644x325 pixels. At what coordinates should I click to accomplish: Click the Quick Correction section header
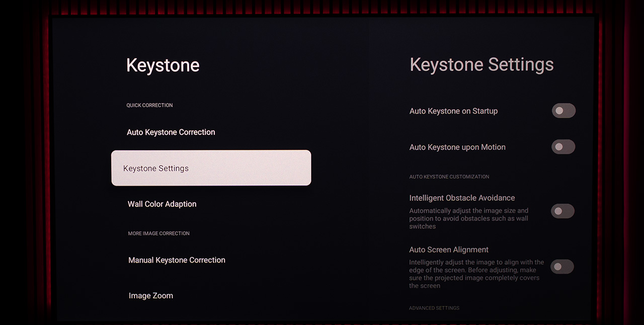pos(149,106)
